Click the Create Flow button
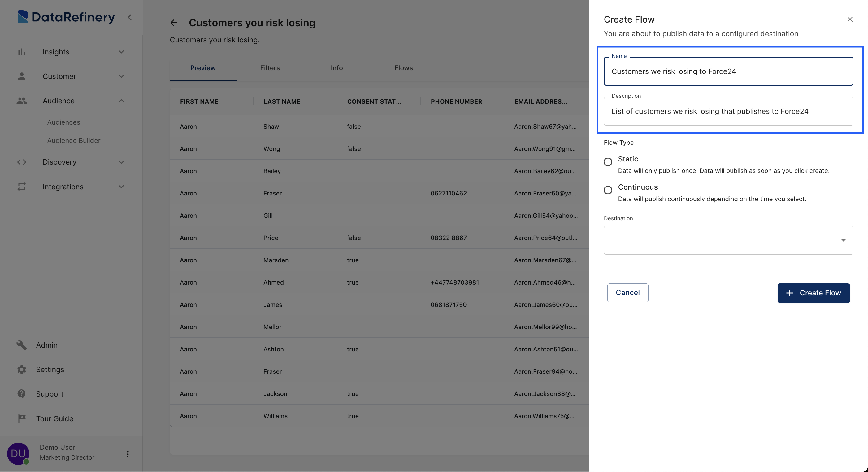868x472 pixels. click(x=814, y=293)
